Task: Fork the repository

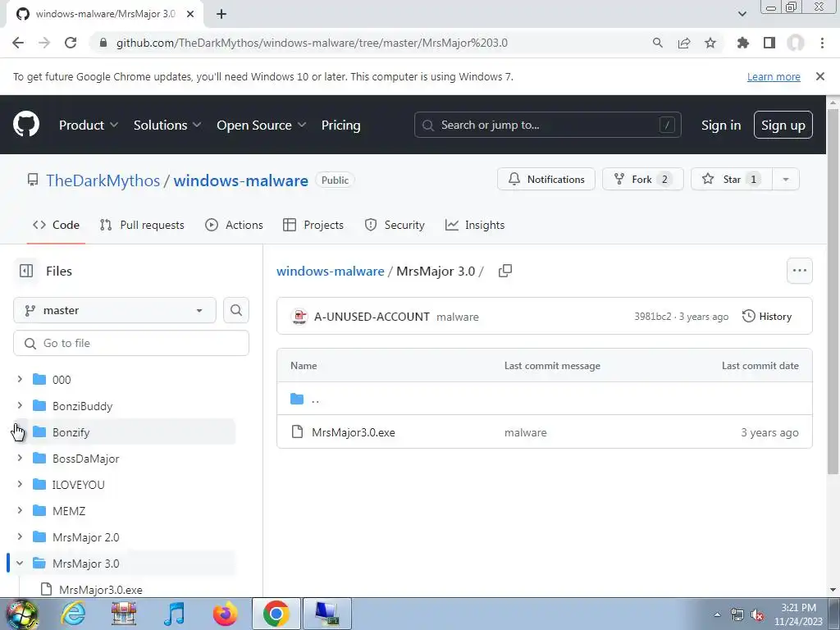Action: pos(643,180)
